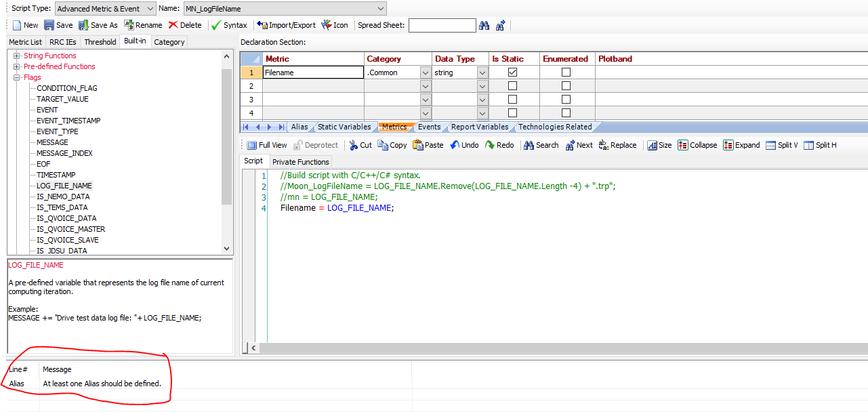Viewport: 868px width, 412px height.
Task: Open the Import/Export tool
Action: point(285,25)
